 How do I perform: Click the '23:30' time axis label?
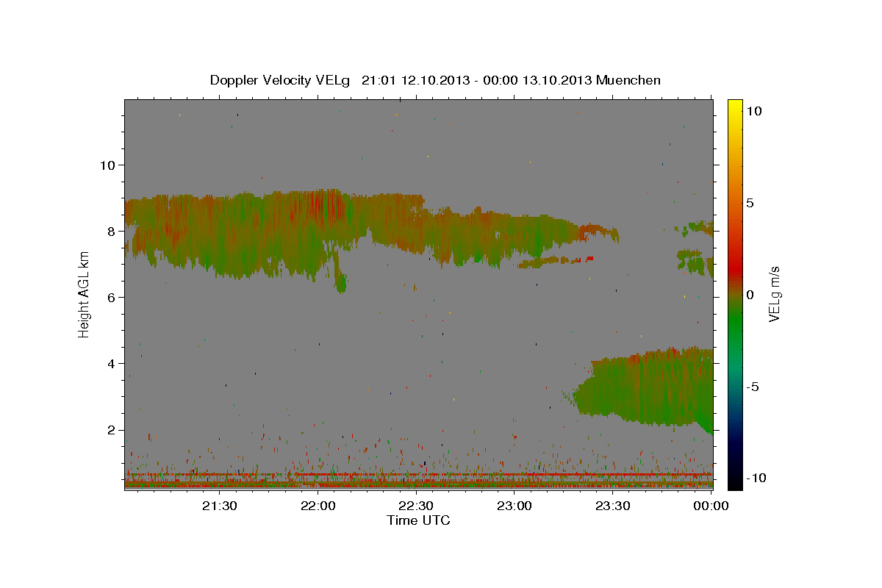pos(613,506)
